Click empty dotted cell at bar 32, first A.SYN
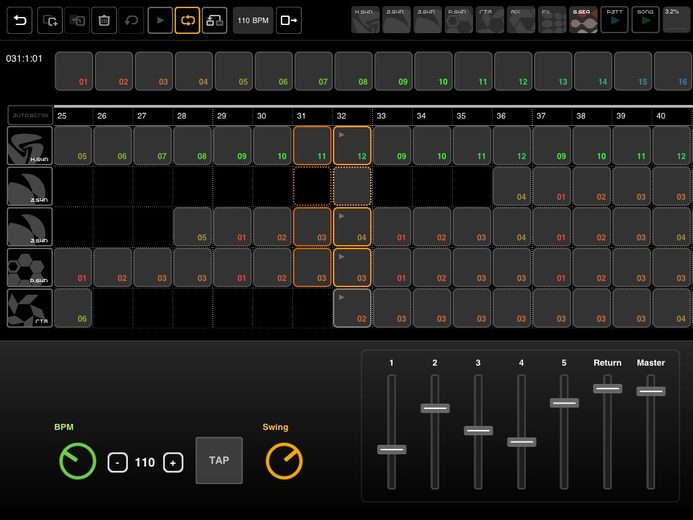This screenshot has height=520, width=693. click(352, 186)
